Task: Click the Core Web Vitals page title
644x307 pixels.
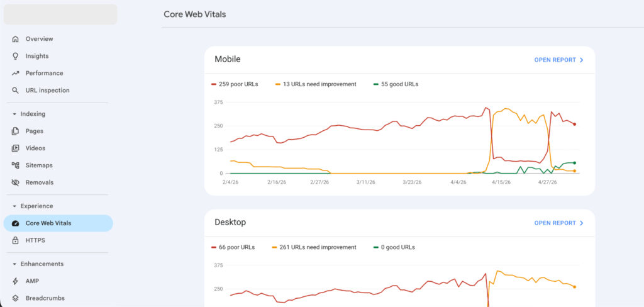Action: (195, 14)
